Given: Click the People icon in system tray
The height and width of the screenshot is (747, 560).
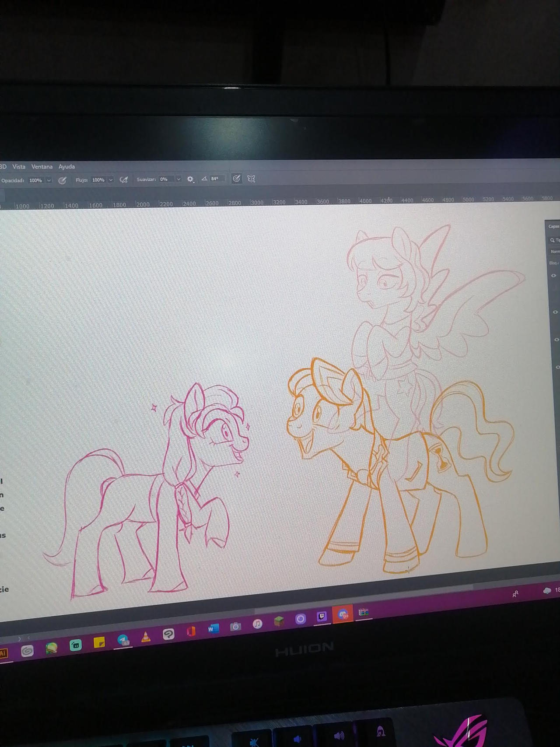Looking at the screenshot, I should tap(515, 594).
